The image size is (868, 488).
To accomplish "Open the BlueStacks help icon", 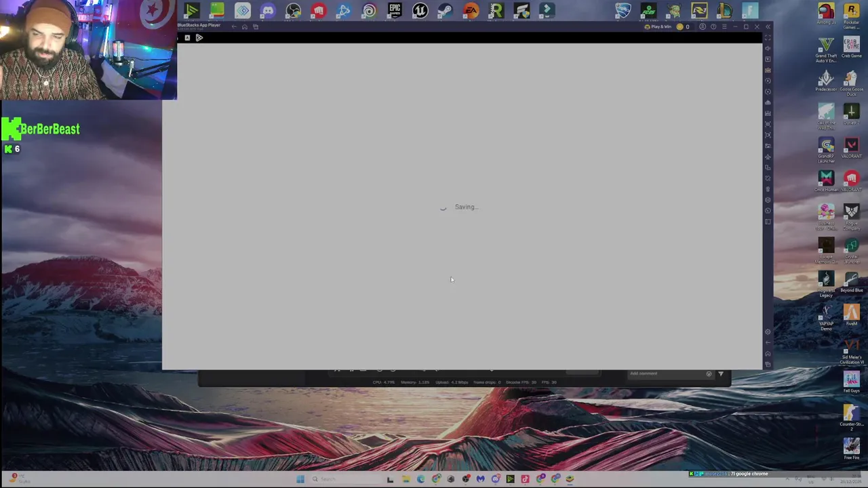I will (713, 26).
